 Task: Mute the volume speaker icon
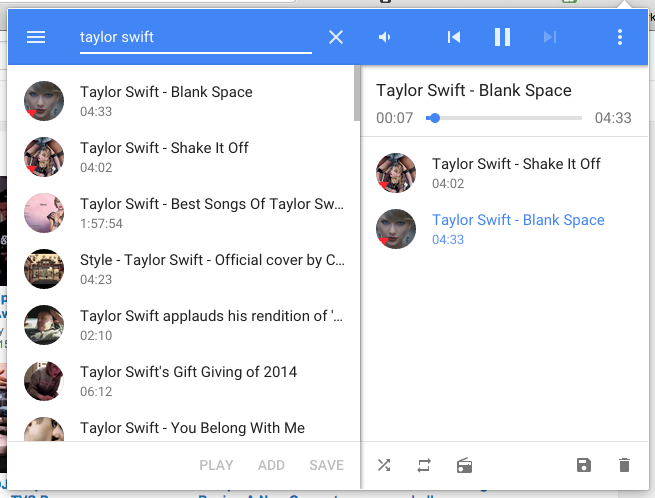coord(385,37)
